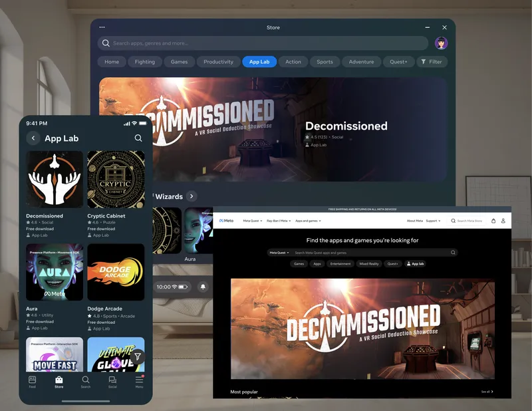Select the Feed icon on the phone navigation
Image resolution: width=532 pixels, height=411 pixels.
(x=31, y=381)
